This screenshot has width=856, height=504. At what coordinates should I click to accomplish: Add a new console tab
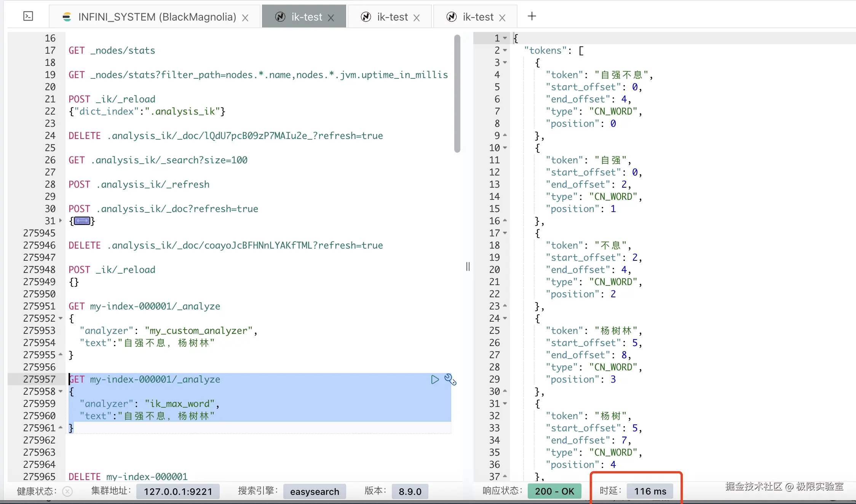click(532, 16)
